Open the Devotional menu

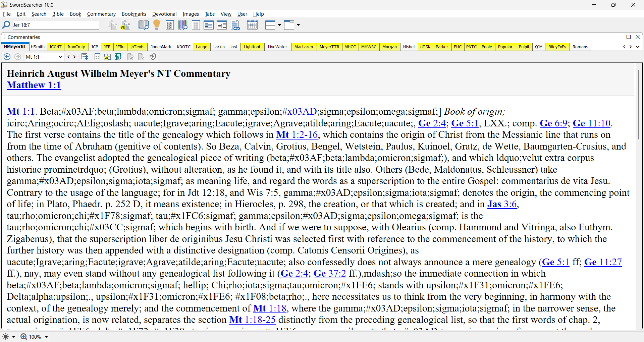[x=164, y=14]
